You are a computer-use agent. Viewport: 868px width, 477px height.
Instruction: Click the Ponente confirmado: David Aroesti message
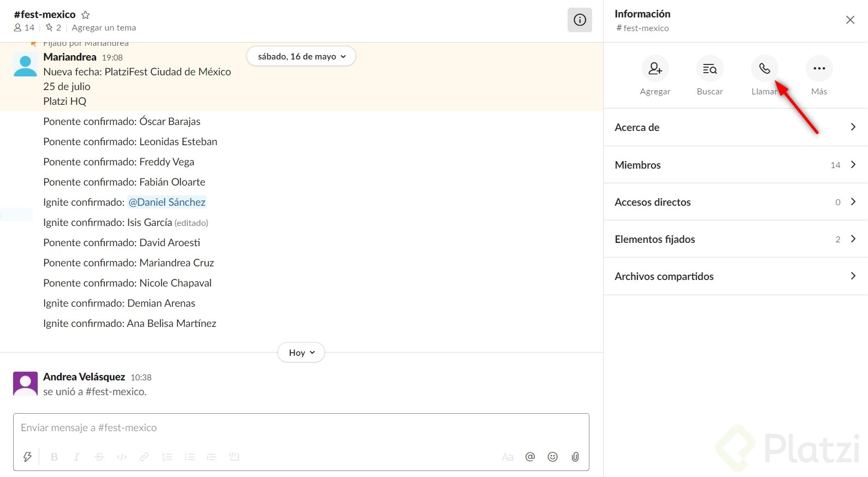(122, 242)
